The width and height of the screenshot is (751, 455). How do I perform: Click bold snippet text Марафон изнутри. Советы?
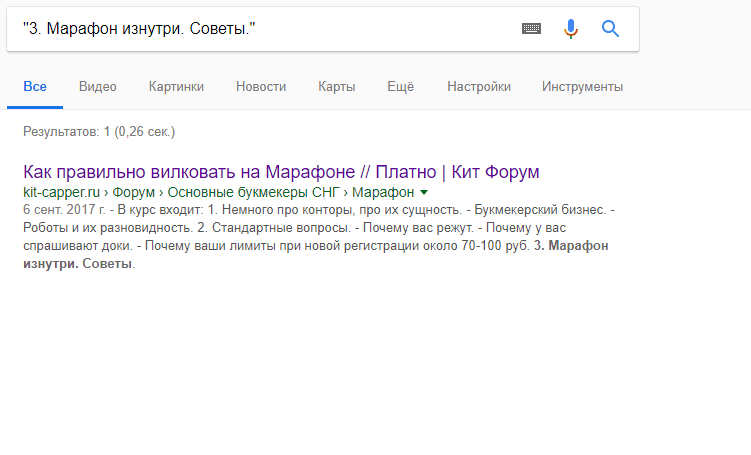coord(573,246)
